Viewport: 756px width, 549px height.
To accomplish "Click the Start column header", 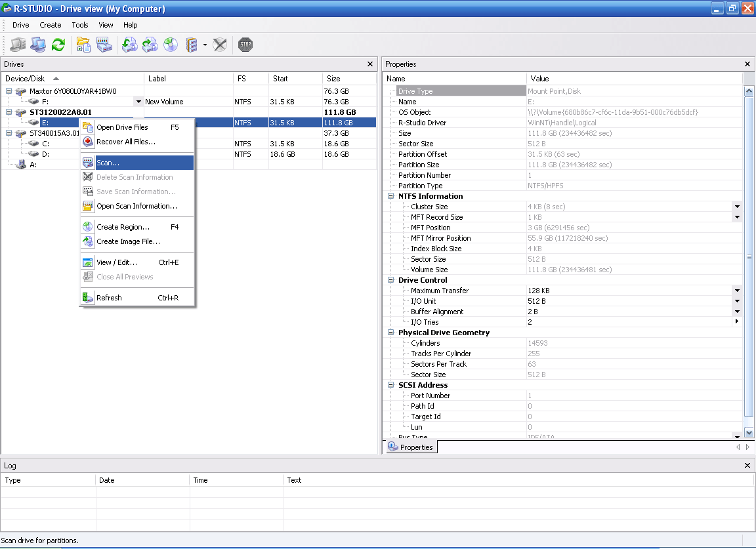I will pyautogui.click(x=295, y=79).
